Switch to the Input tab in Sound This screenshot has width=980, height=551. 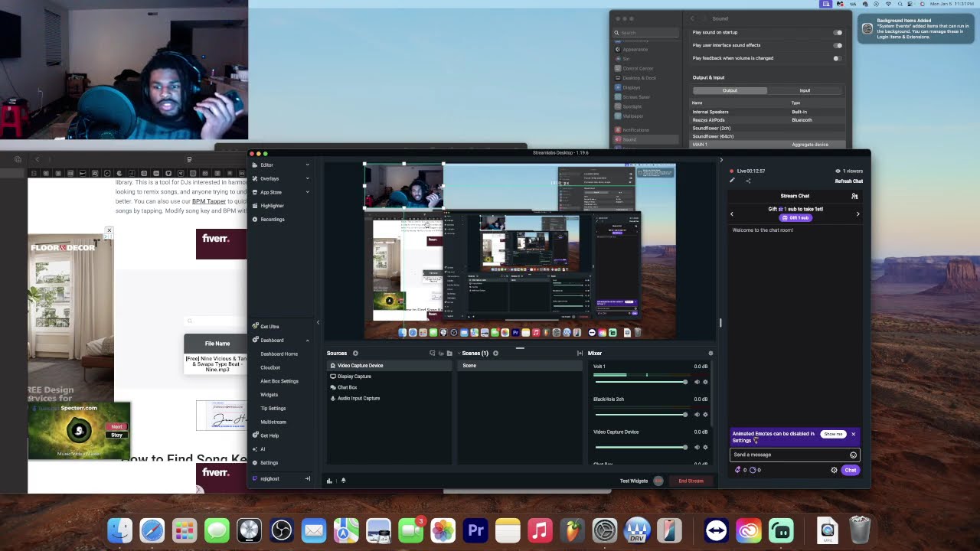point(805,90)
